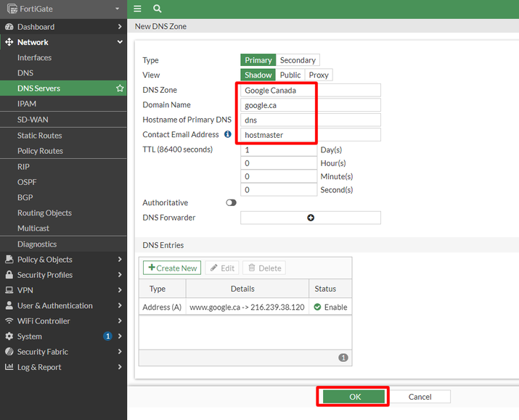Toggle the Authoritative switch
The image size is (519, 420).
tap(231, 202)
